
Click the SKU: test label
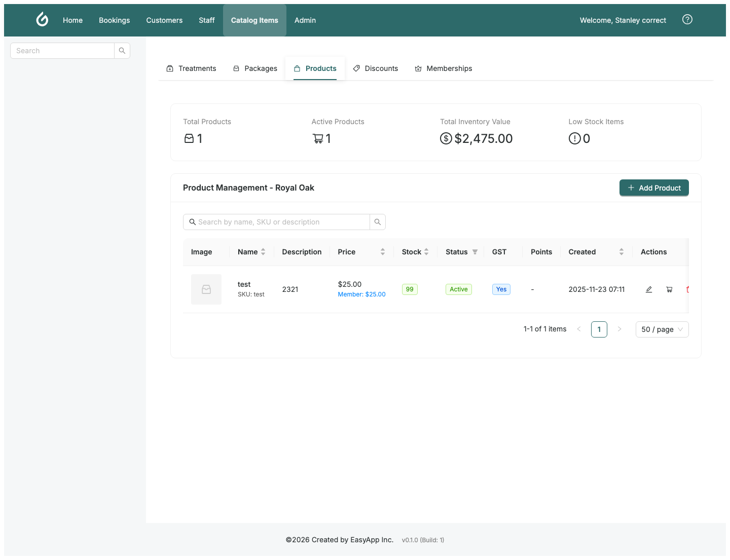[251, 294]
